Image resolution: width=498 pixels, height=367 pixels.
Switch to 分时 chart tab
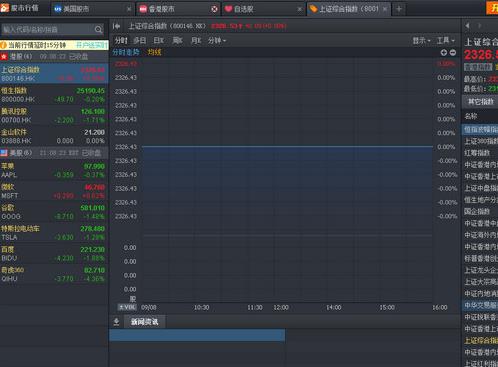(x=121, y=41)
